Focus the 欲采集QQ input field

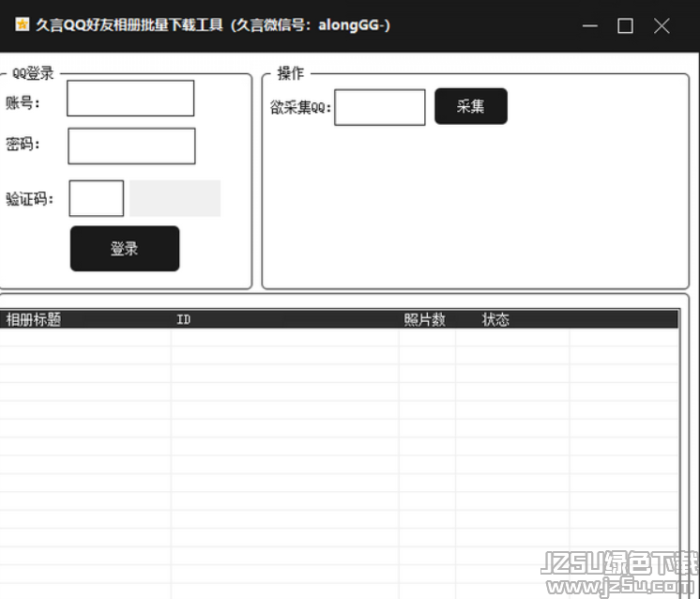(x=380, y=107)
